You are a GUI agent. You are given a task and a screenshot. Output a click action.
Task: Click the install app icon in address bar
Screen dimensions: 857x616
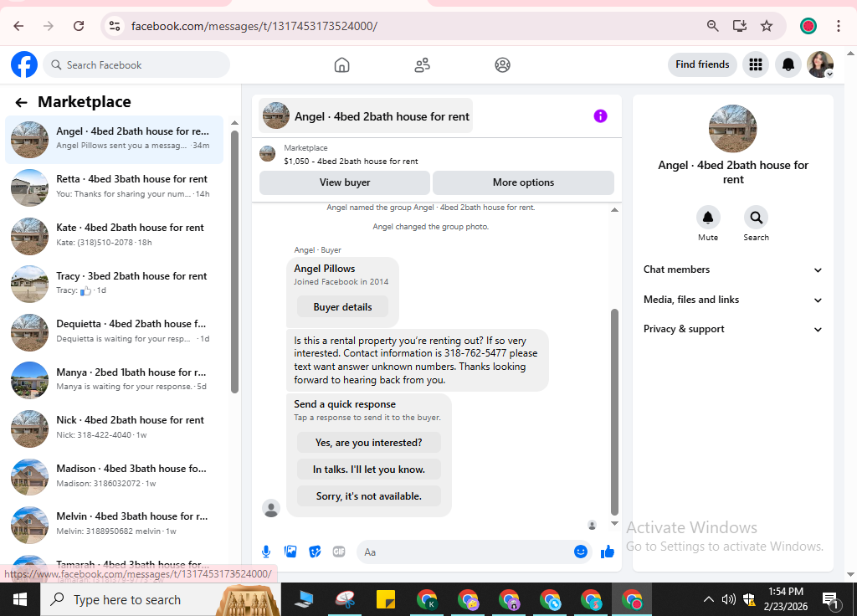click(x=740, y=26)
